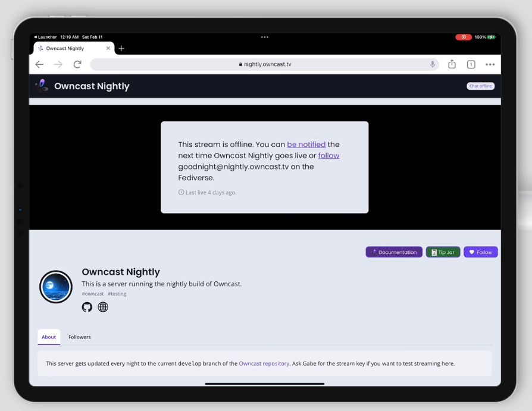
Task: Switch to the Followers tab
Action: click(79, 337)
